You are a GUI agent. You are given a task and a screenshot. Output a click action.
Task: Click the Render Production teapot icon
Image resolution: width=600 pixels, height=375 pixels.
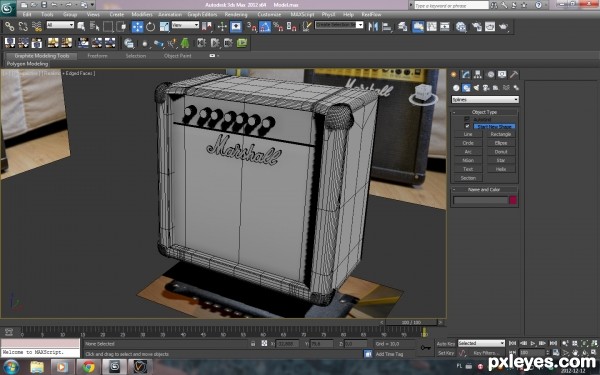[x=503, y=26]
